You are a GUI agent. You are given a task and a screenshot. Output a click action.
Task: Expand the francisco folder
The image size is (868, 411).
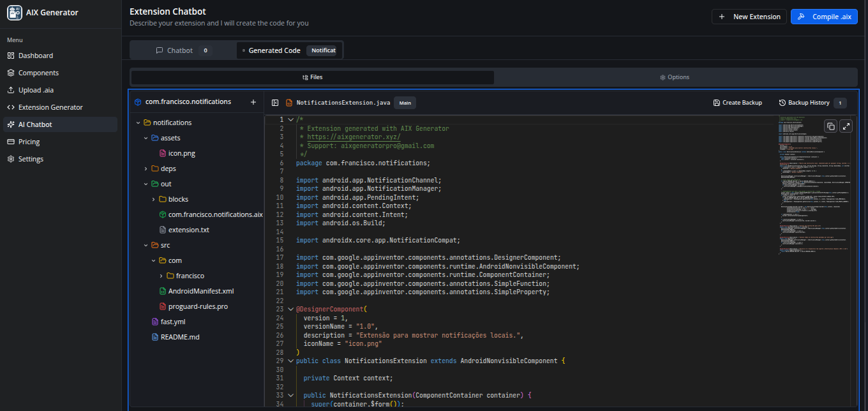161,276
